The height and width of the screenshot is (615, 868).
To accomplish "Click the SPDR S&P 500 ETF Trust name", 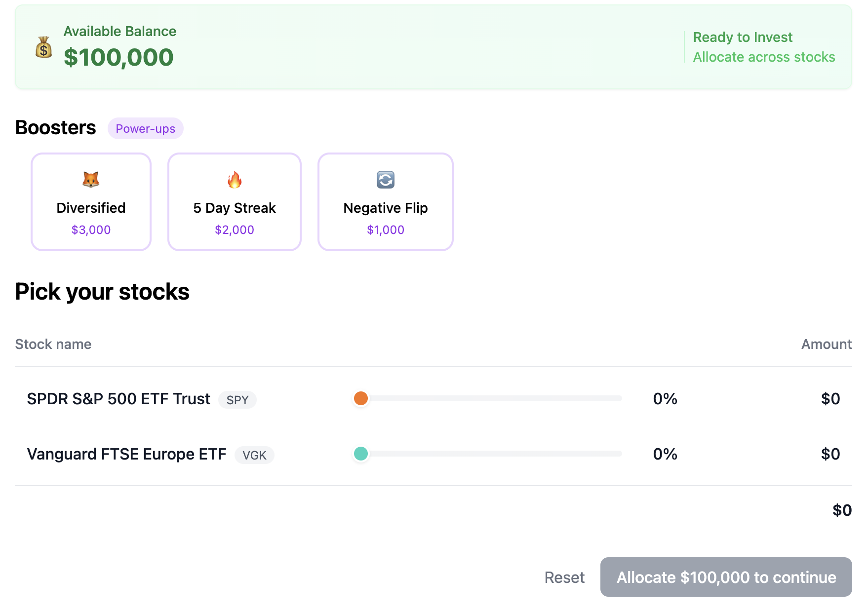I will 118,399.
